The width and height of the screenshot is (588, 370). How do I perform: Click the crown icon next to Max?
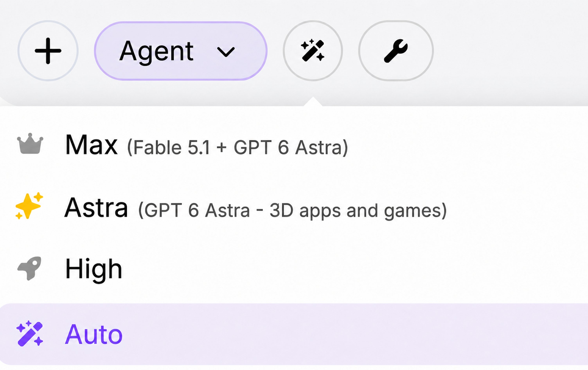(x=30, y=144)
